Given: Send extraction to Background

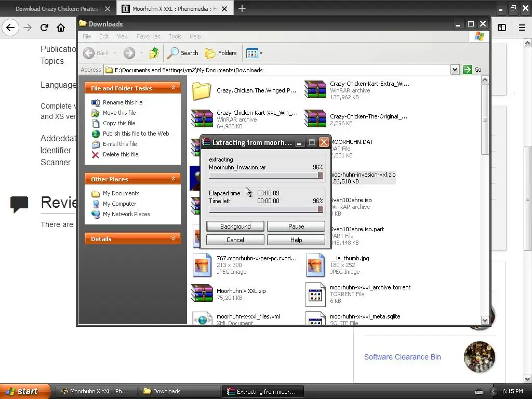Looking at the screenshot, I should point(235,227).
